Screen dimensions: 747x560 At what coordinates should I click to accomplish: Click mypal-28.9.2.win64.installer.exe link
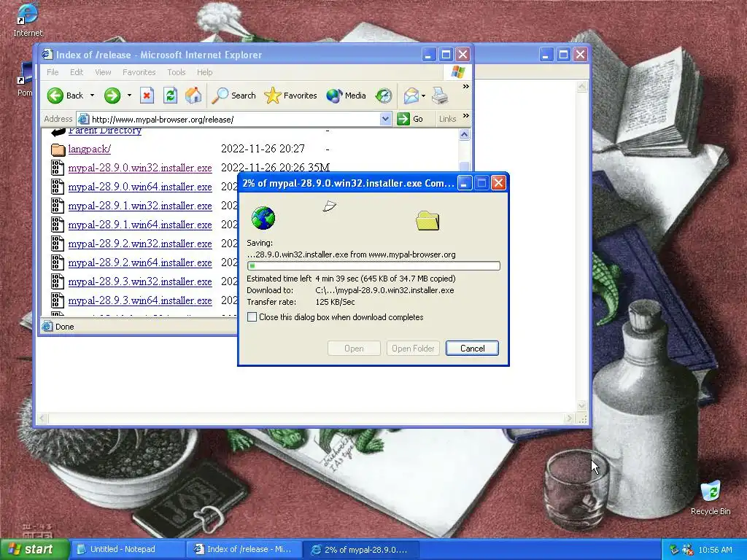[x=140, y=262]
